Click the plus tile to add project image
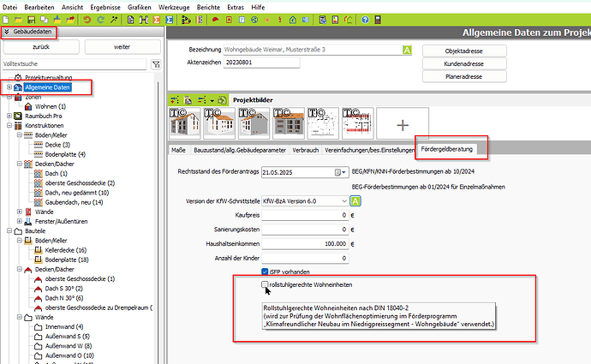Viewport: 591px width, 364px height. click(x=400, y=123)
